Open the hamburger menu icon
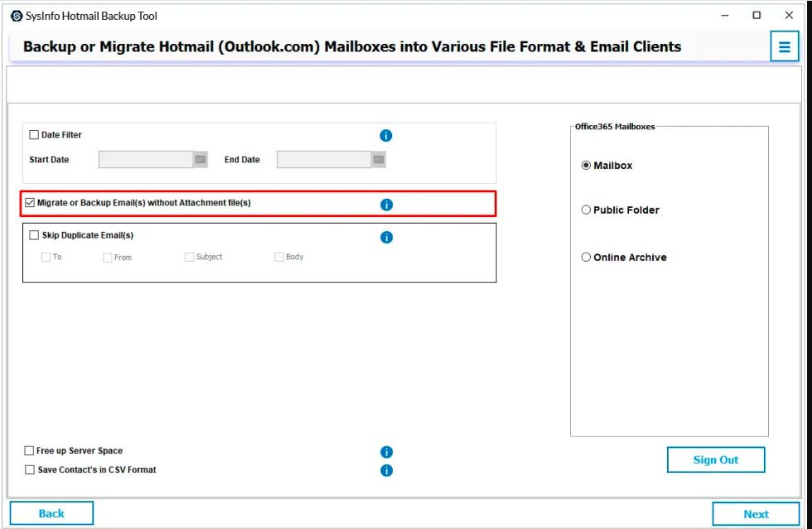 coord(784,46)
